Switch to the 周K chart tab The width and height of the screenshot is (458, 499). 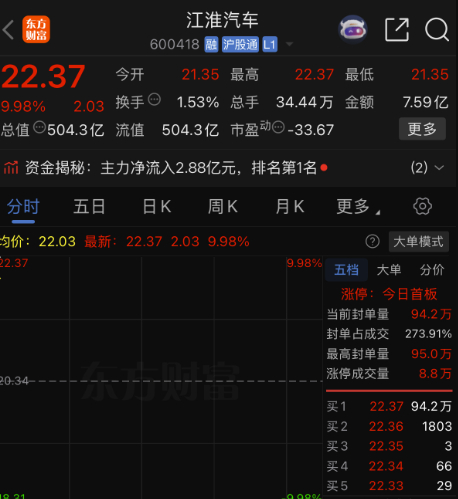tap(223, 207)
